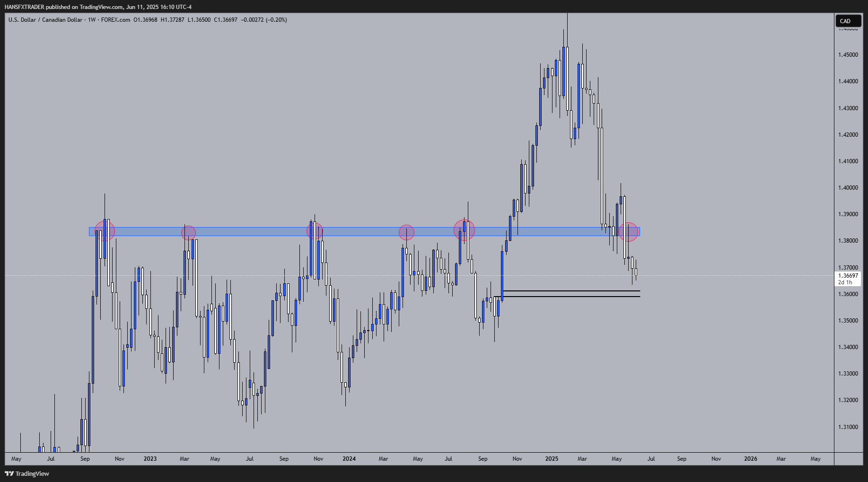The height and width of the screenshot is (482, 868).
Task: Click the 1.41000 price axis label
Action: point(848,161)
